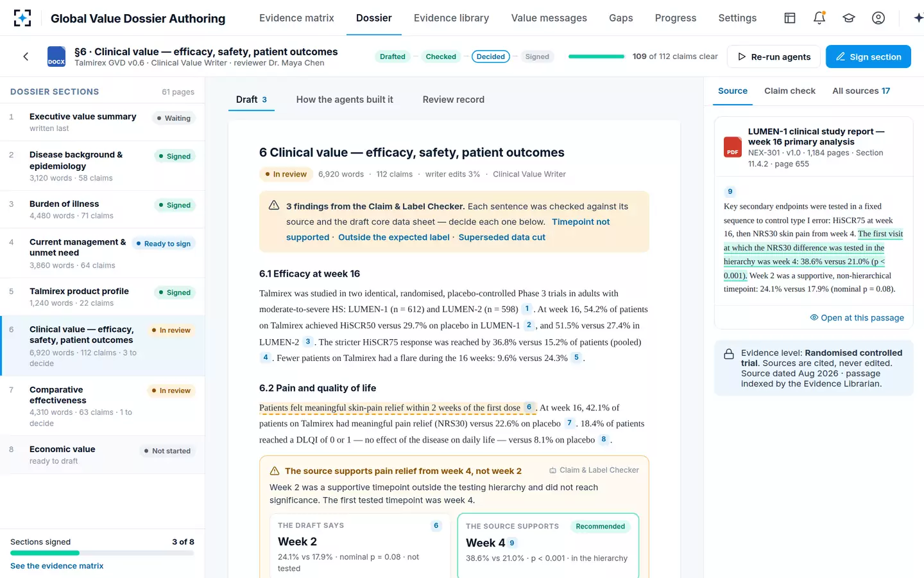924x578 pixels.
Task: Select the Decided stage chip
Action: tap(491, 57)
